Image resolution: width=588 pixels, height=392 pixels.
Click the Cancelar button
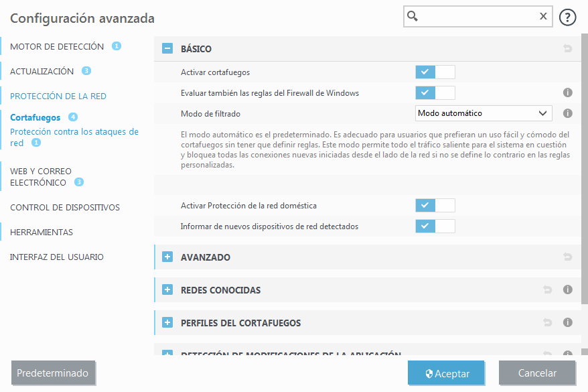[x=537, y=373]
